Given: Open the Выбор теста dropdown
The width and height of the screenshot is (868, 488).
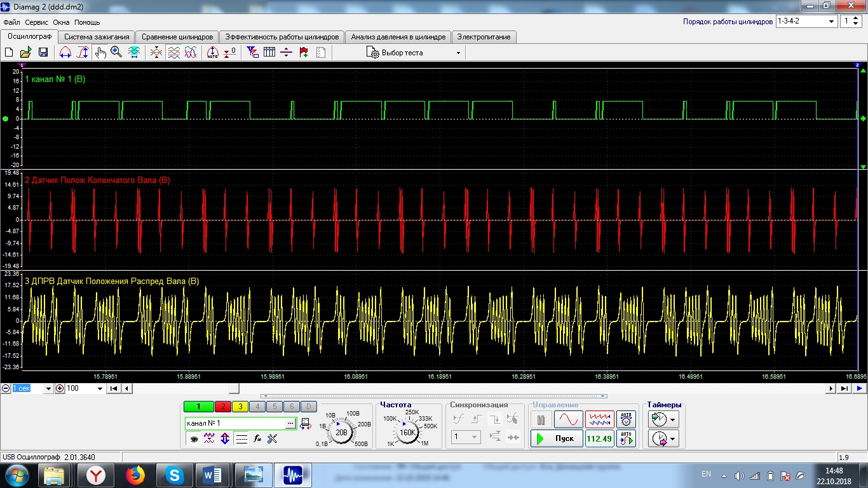Looking at the screenshot, I should coord(413,53).
